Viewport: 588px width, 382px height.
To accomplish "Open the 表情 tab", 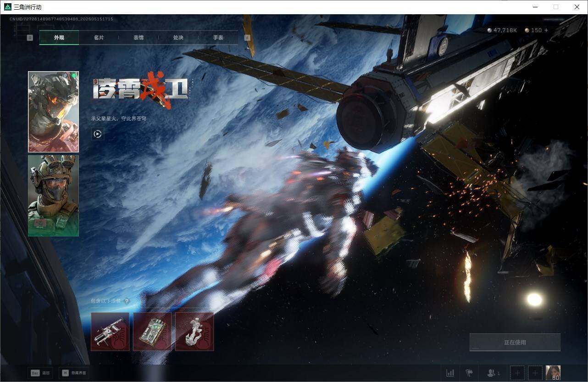I will point(139,38).
